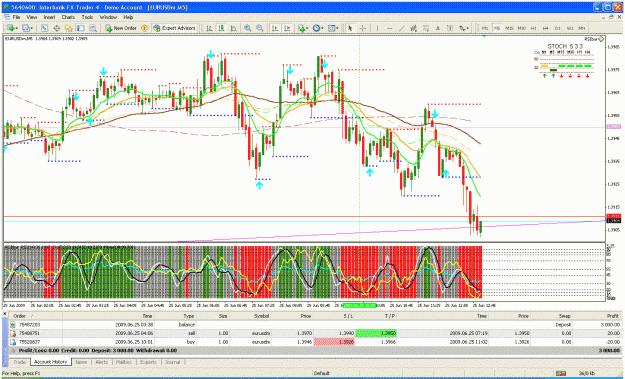This screenshot has height=379, width=625.
Task: Expand the Profiles dropdown arrow
Action: coord(32,28)
